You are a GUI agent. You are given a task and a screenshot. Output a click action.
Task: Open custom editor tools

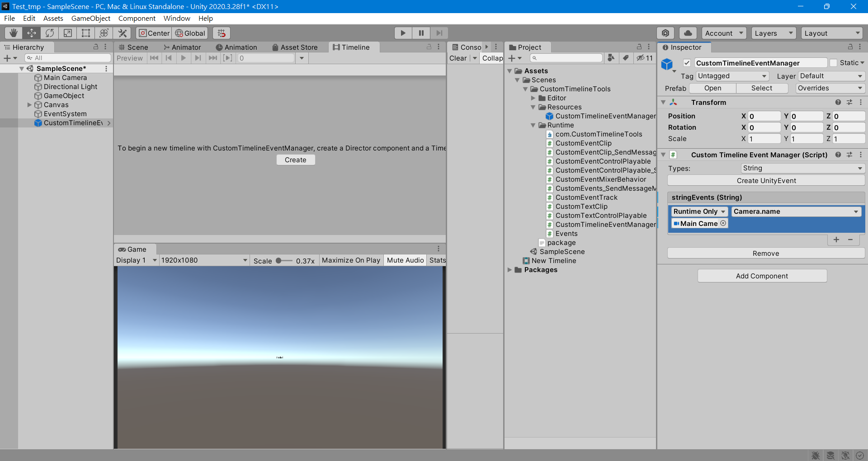click(122, 33)
